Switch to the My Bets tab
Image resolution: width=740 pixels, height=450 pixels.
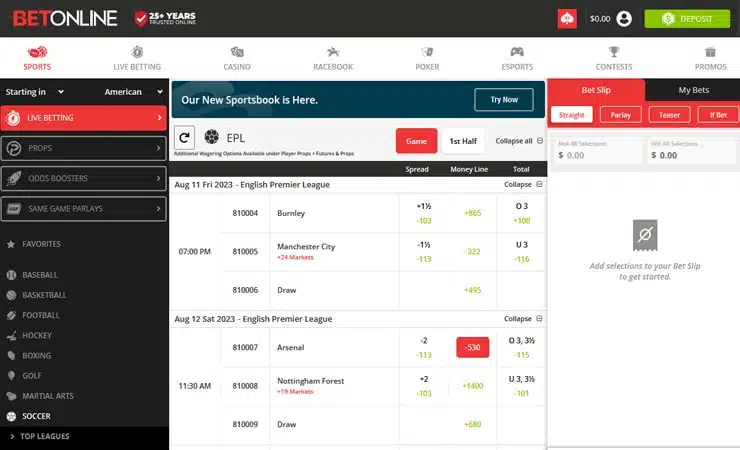[x=692, y=90]
